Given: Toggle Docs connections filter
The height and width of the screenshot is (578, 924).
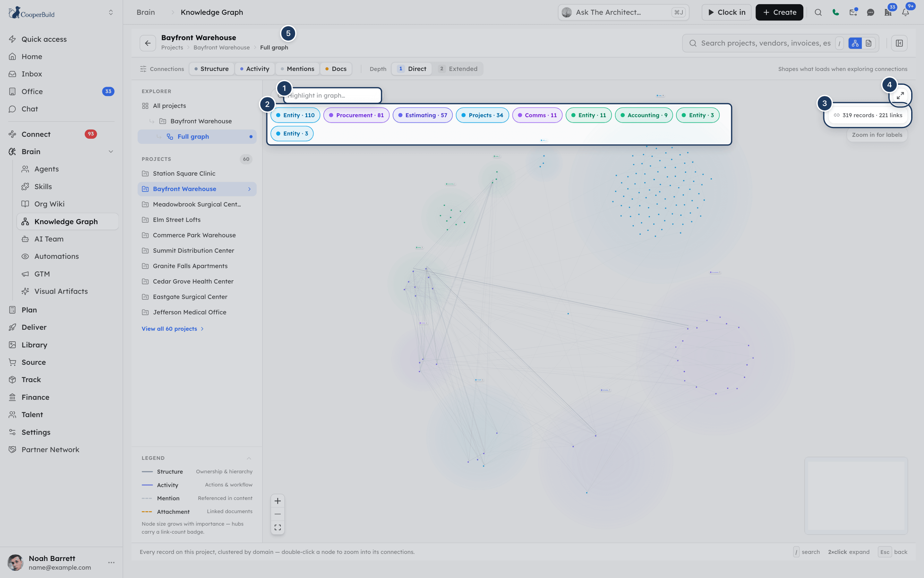Looking at the screenshot, I should (x=336, y=69).
